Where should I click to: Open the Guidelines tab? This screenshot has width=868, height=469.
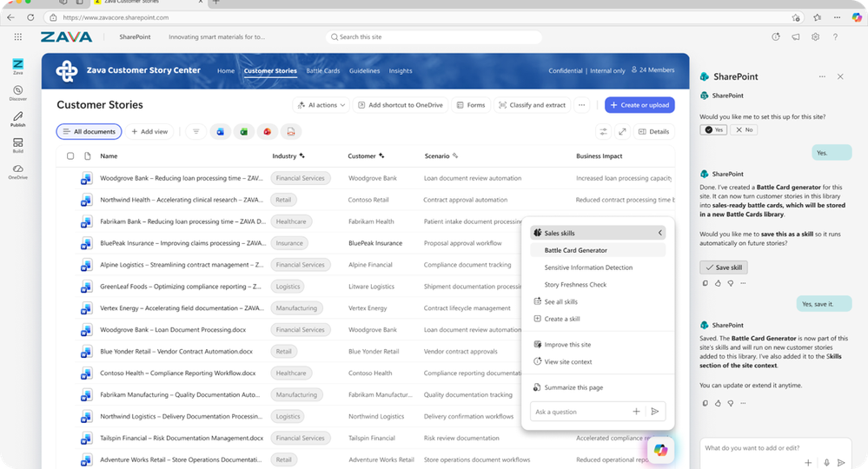[364, 71]
